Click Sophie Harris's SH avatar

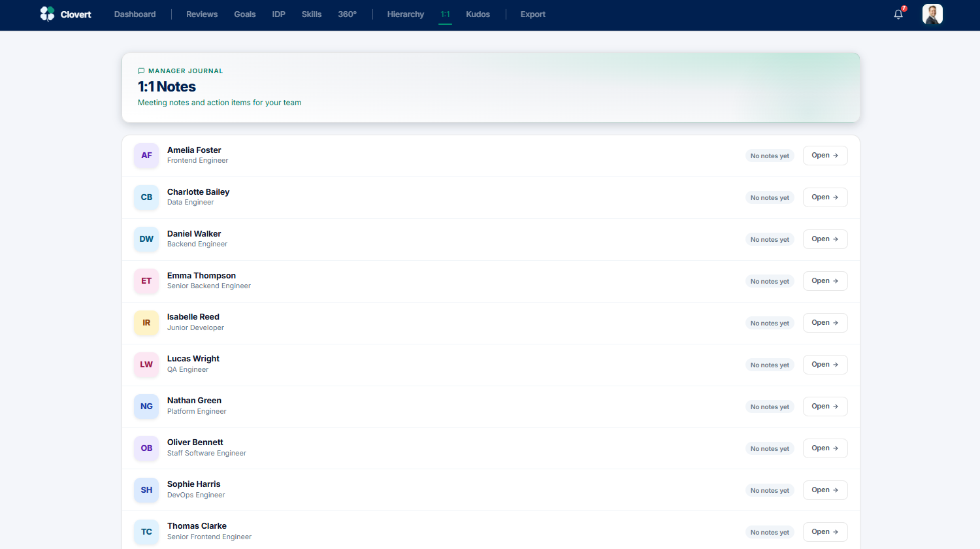(x=146, y=490)
